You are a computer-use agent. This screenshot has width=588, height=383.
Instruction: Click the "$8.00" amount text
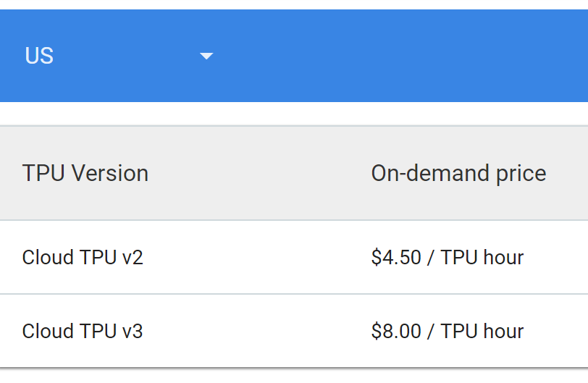[396, 332]
